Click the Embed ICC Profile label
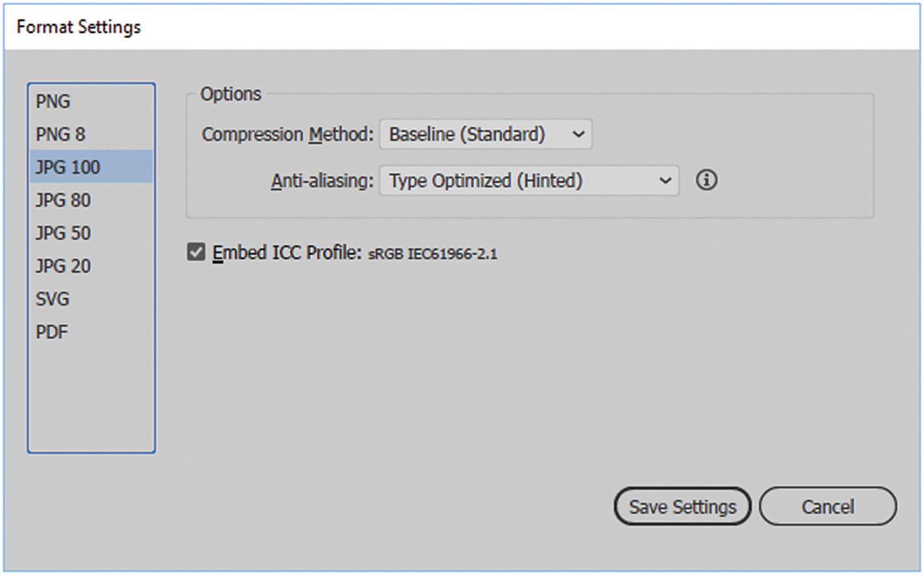The image size is (924, 575). pos(287,252)
